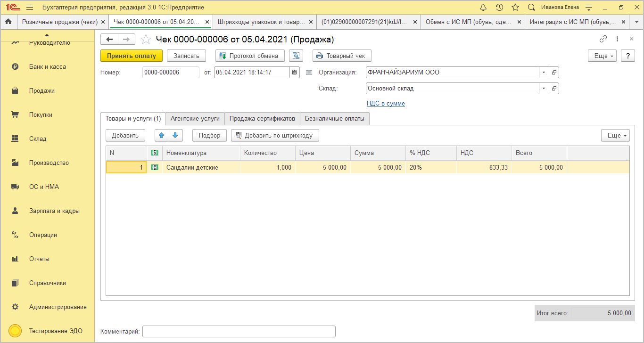Click the Комментарий input field
The image size is (644, 343).
pos(239,332)
